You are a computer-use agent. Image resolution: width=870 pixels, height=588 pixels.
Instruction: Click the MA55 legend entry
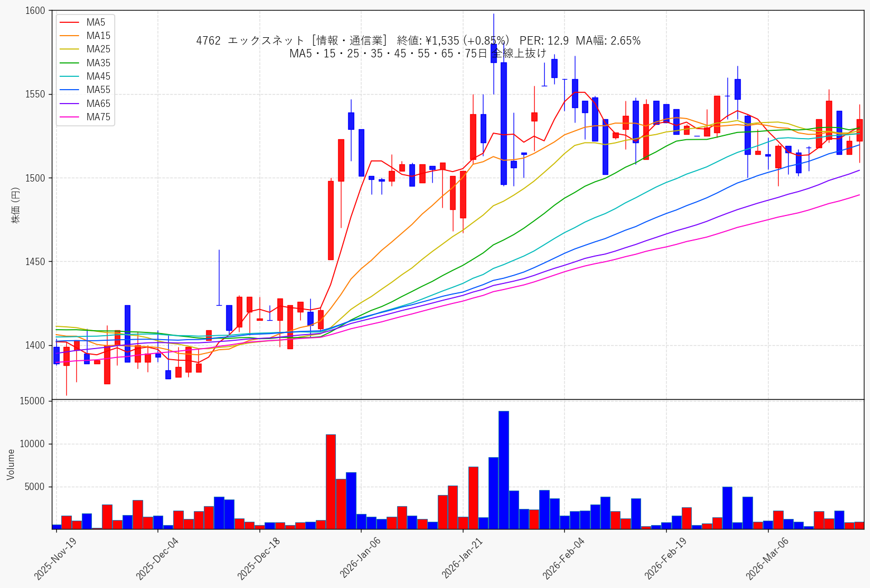coord(85,90)
